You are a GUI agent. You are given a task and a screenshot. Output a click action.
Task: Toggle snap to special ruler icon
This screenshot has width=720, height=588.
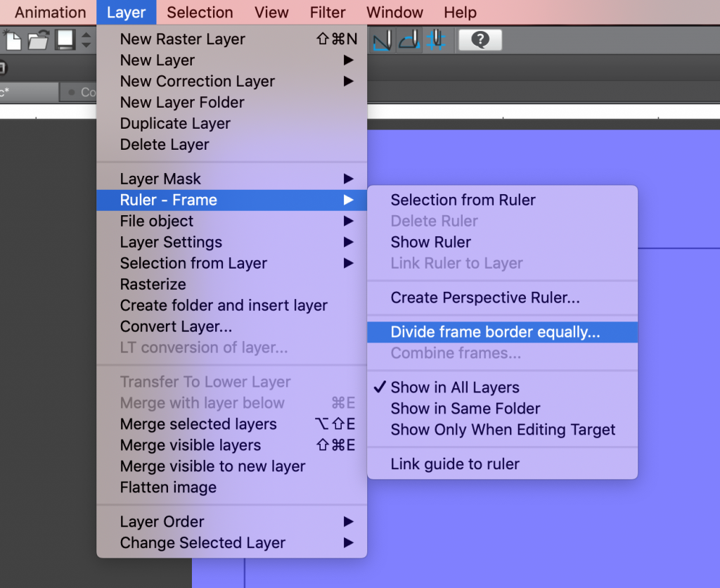pyautogui.click(x=410, y=40)
